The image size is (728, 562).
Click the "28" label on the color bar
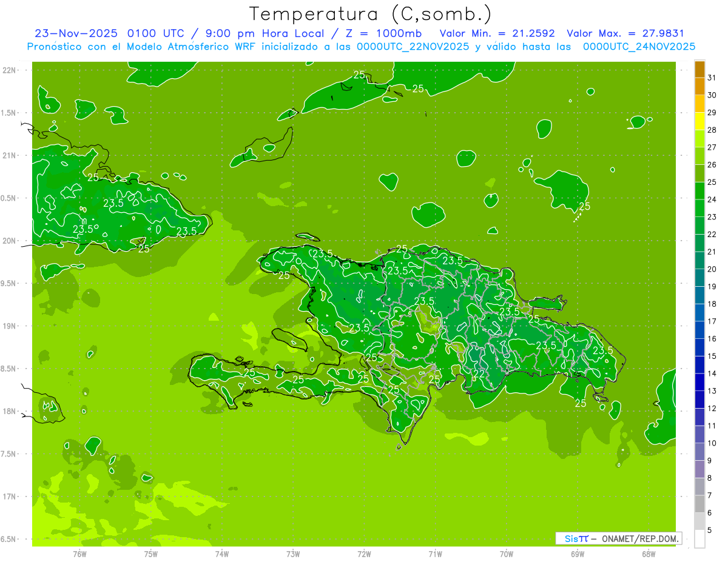coord(712,130)
